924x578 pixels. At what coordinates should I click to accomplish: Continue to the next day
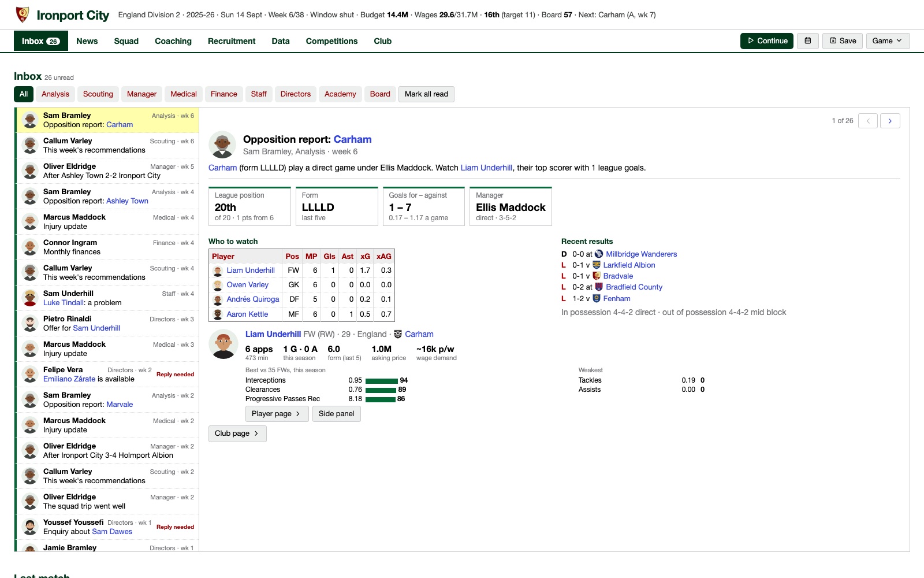coord(767,41)
